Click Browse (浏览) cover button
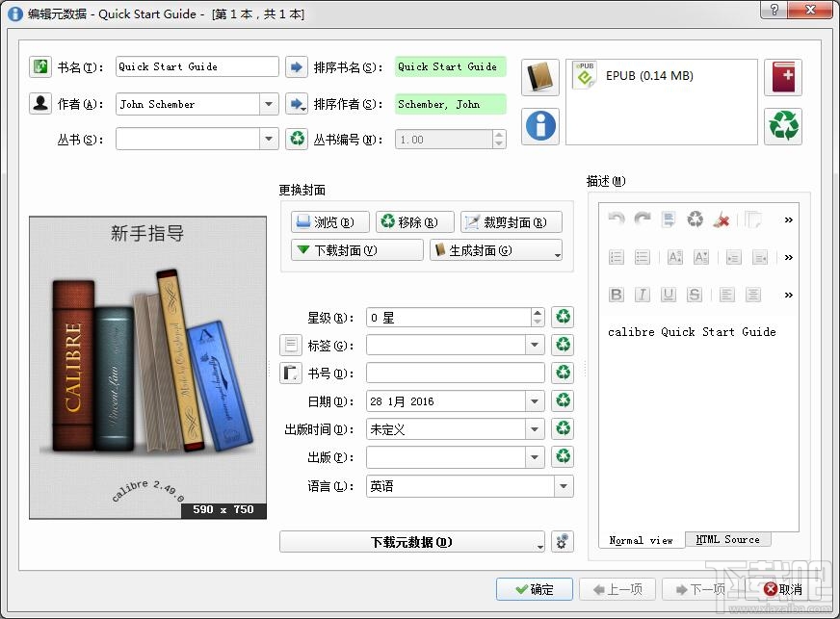 click(x=330, y=221)
